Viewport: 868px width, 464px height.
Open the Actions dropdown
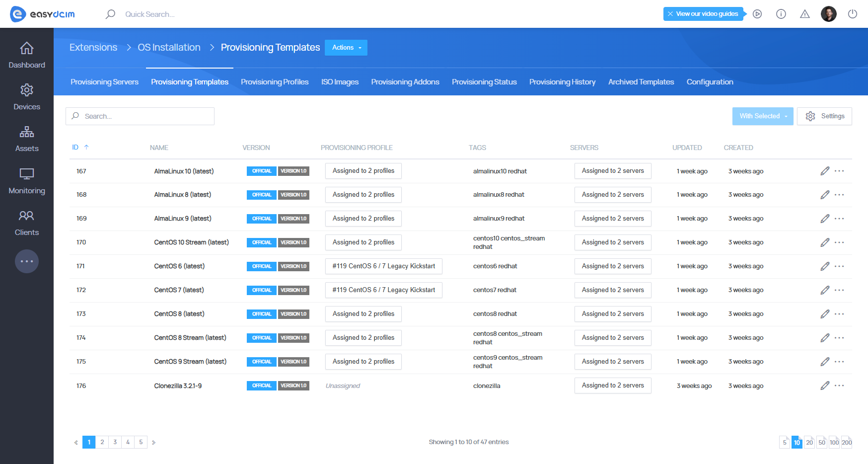click(x=346, y=48)
